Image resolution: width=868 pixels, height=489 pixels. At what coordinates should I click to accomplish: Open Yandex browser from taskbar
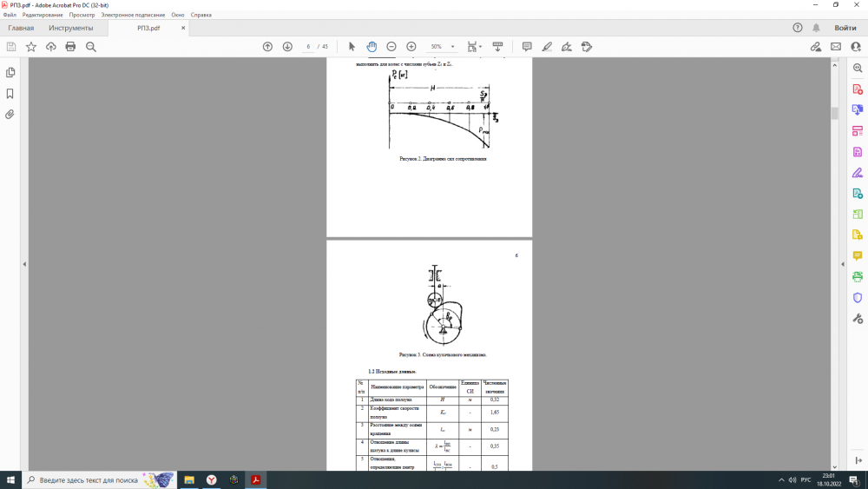[x=212, y=480]
